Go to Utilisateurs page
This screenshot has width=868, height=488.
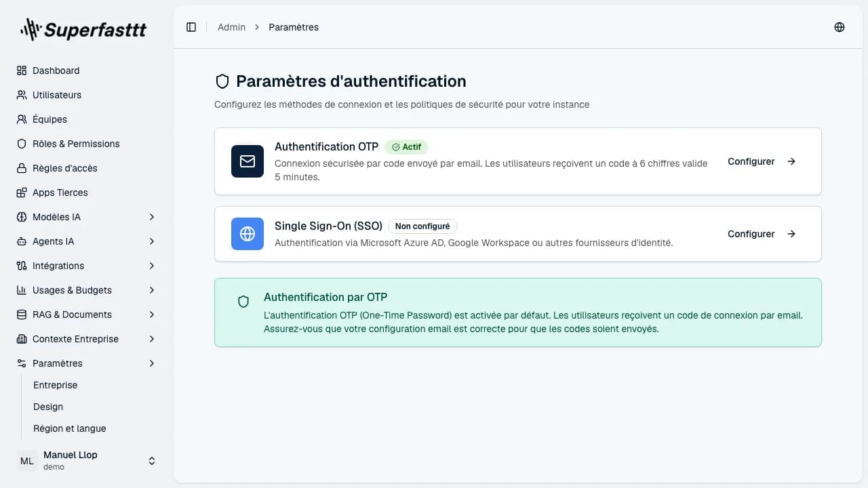tap(87, 95)
